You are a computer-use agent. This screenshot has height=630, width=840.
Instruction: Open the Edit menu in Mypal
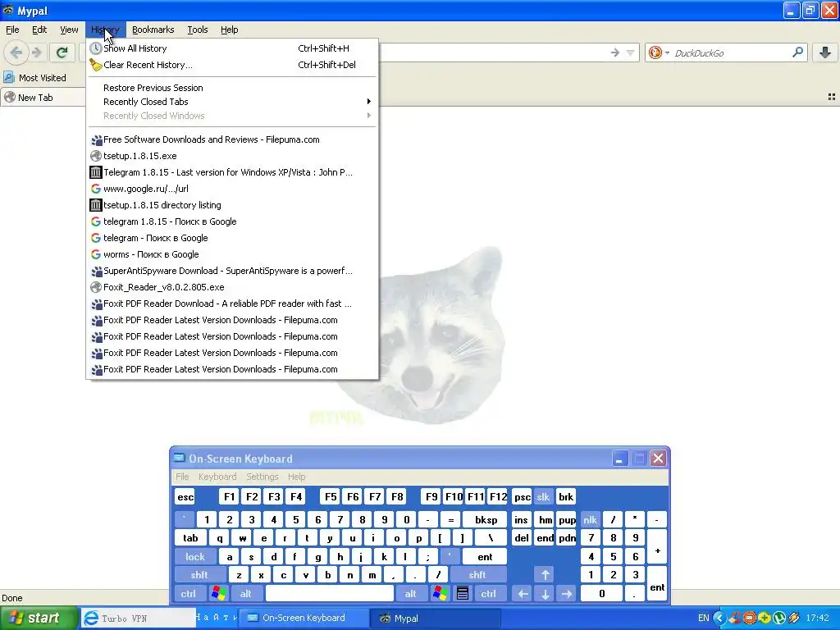[x=39, y=30]
